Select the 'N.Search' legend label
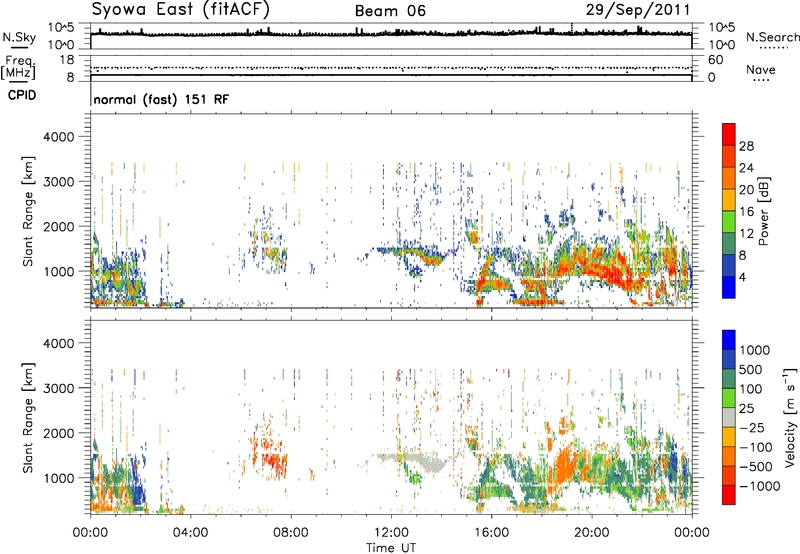This screenshot has height=554, width=800. coord(772,37)
